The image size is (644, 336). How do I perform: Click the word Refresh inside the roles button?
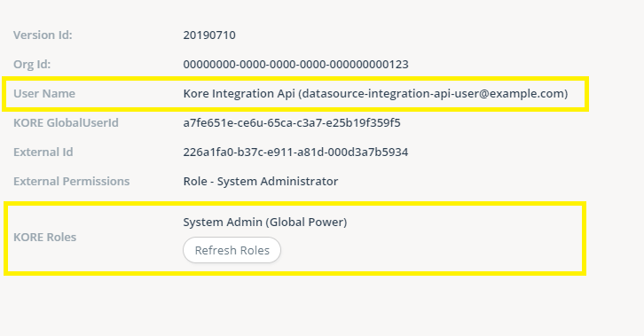click(212, 250)
